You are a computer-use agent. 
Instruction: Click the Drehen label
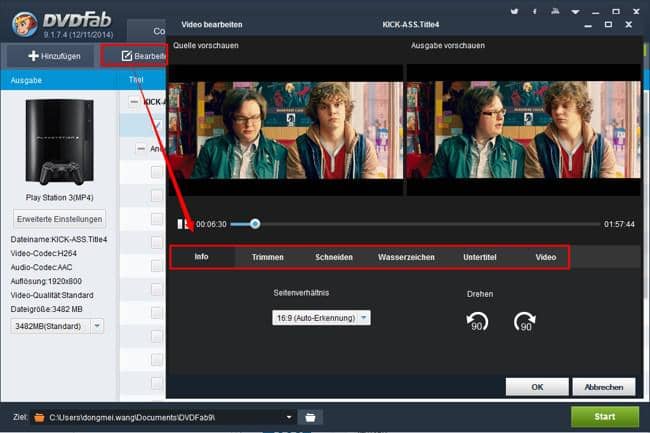tap(480, 294)
